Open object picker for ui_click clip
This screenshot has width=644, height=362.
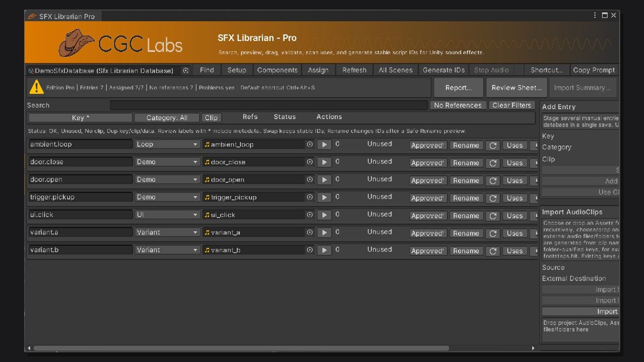[x=310, y=215]
